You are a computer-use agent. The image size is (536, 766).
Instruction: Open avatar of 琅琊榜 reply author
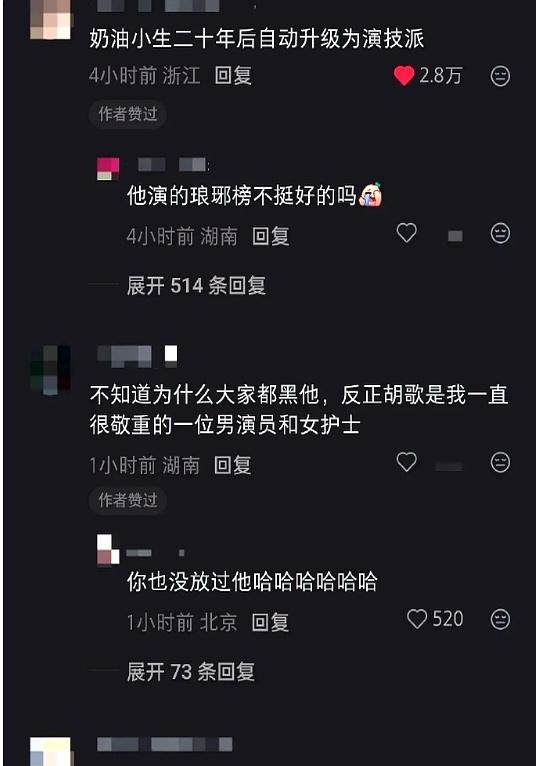tap(108, 169)
